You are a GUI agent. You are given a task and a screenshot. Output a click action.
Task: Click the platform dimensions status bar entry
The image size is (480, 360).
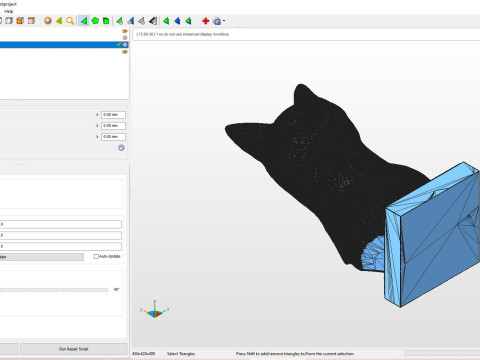pyautogui.click(x=144, y=354)
